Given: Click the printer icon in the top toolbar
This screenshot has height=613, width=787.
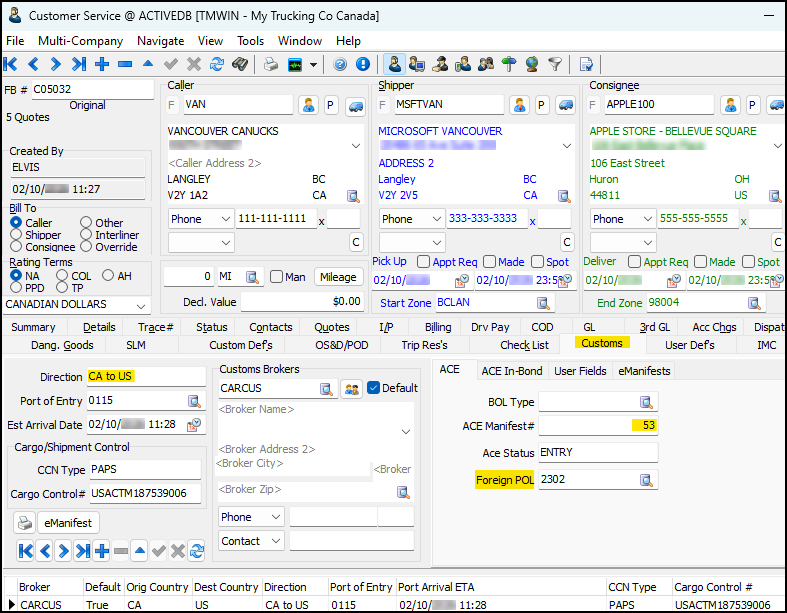Looking at the screenshot, I should tap(270, 64).
